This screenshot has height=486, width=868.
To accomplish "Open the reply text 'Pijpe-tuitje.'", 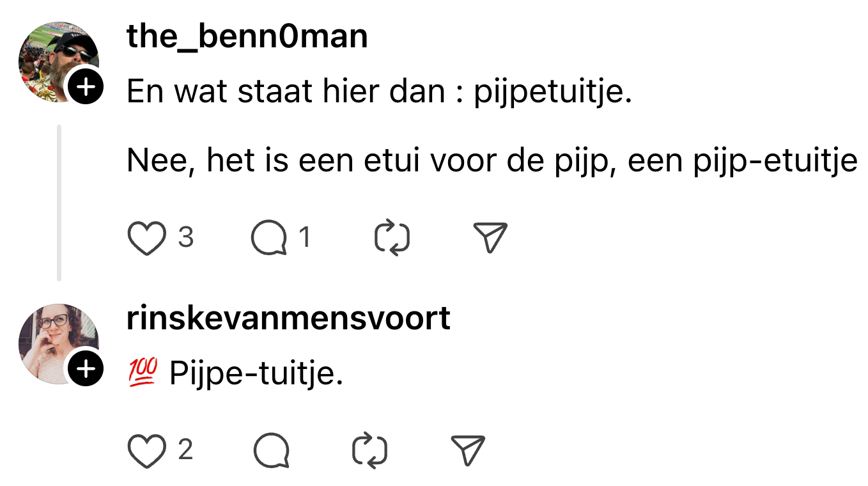I will click(256, 374).
